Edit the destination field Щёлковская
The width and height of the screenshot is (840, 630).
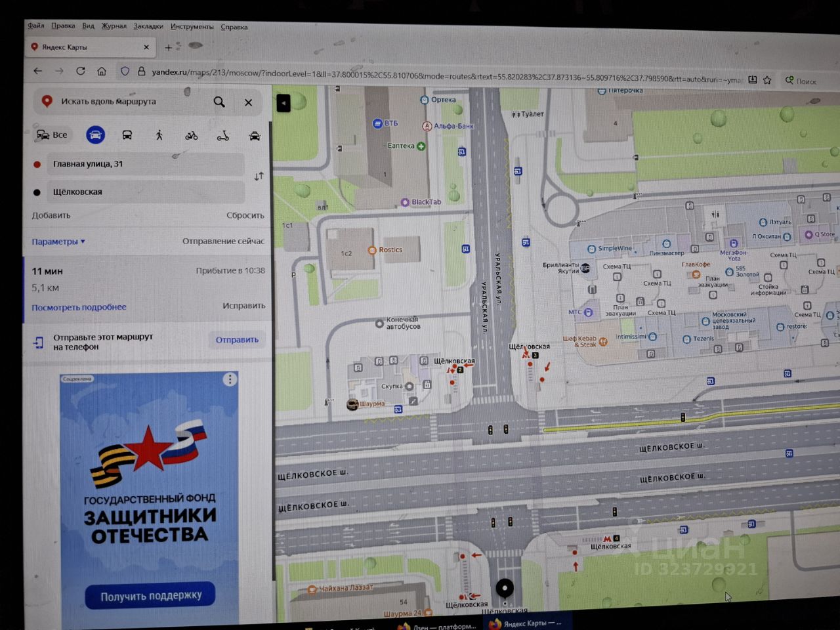click(x=145, y=192)
